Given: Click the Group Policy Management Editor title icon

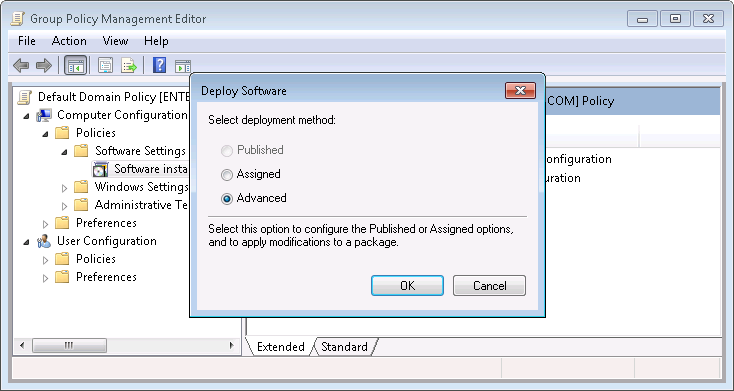Looking at the screenshot, I should pos(17,19).
